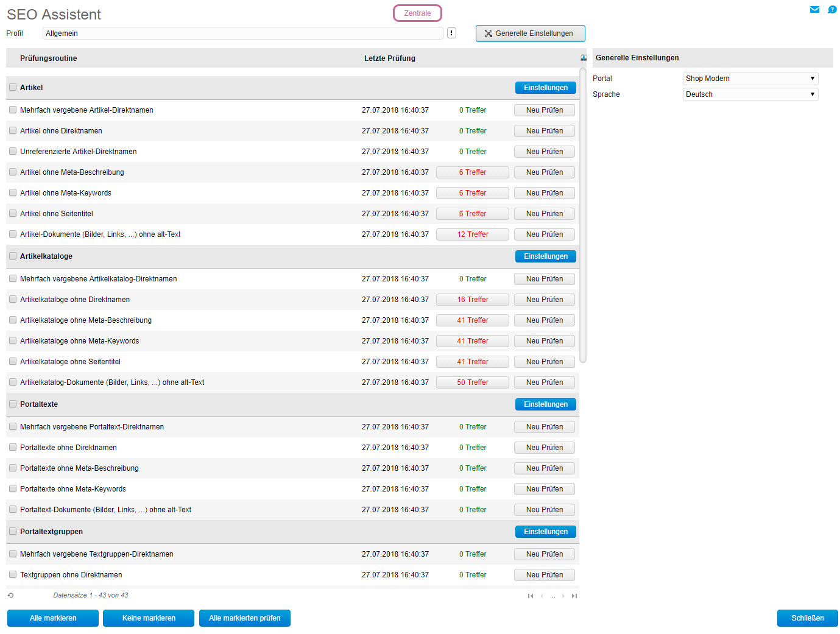Open Einstellungen for Artikelkataloge section
Viewport: 840px width, 634px height.
545,256
